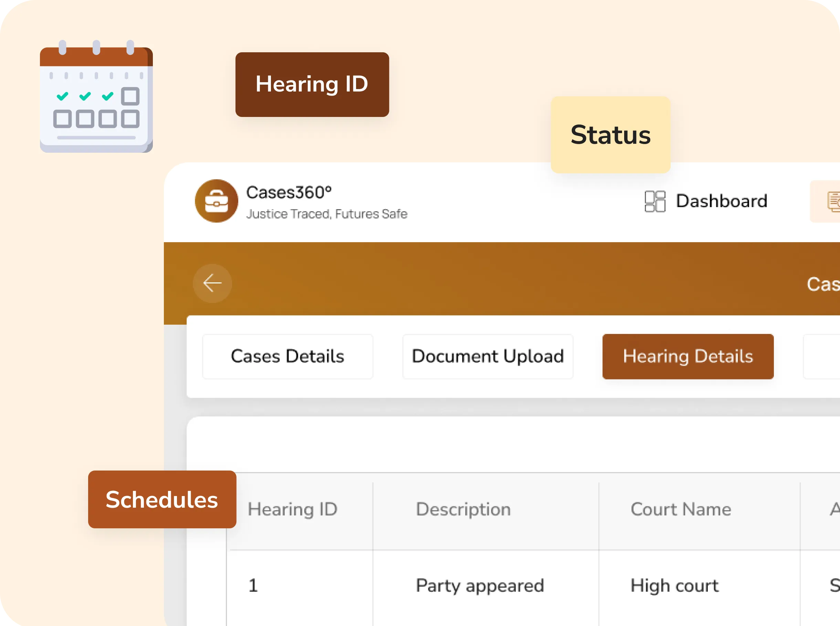Open the Dashboard menu item
The width and height of the screenshot is (840, 626).
pos(721,201)
